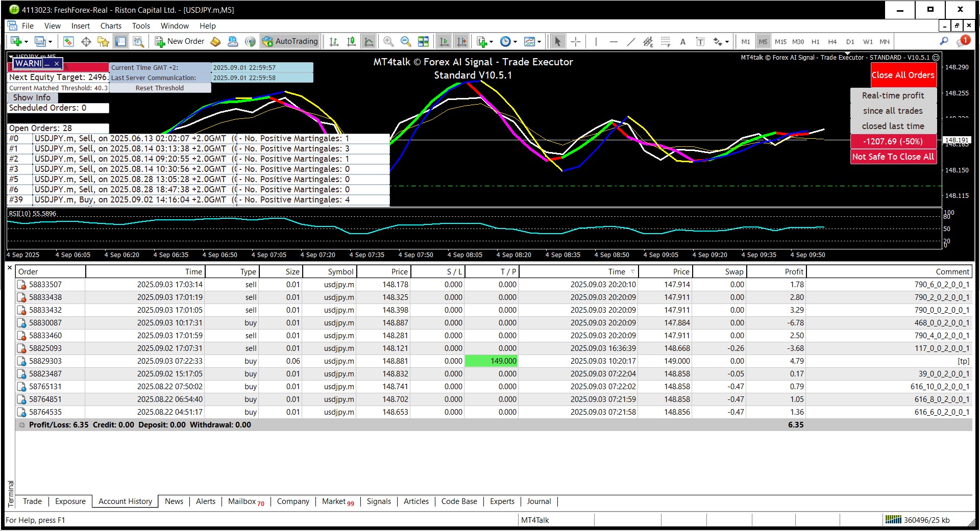Insert a text object (A)
This screenshot has height=531, width=980.
[x=683, y=42]
